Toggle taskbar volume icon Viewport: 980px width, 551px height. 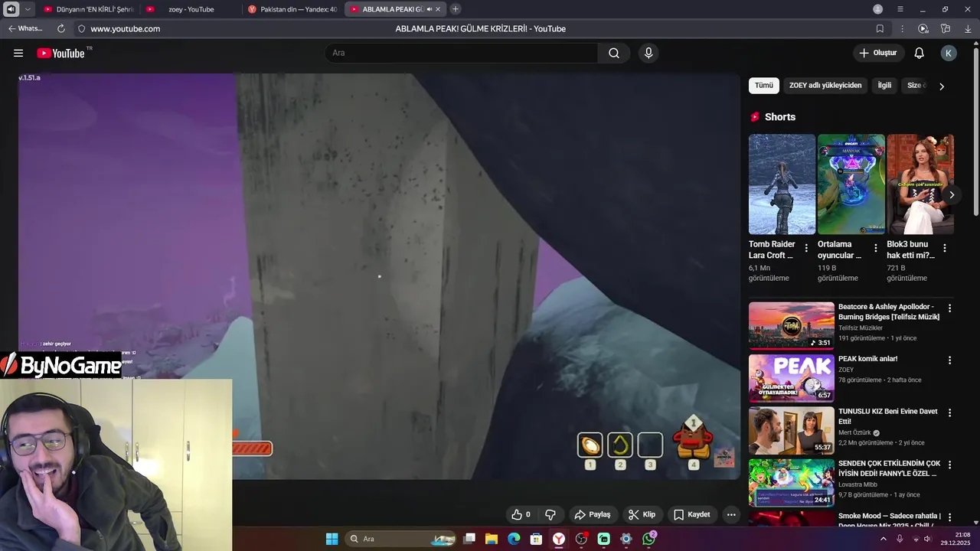[x=927, y=539]
